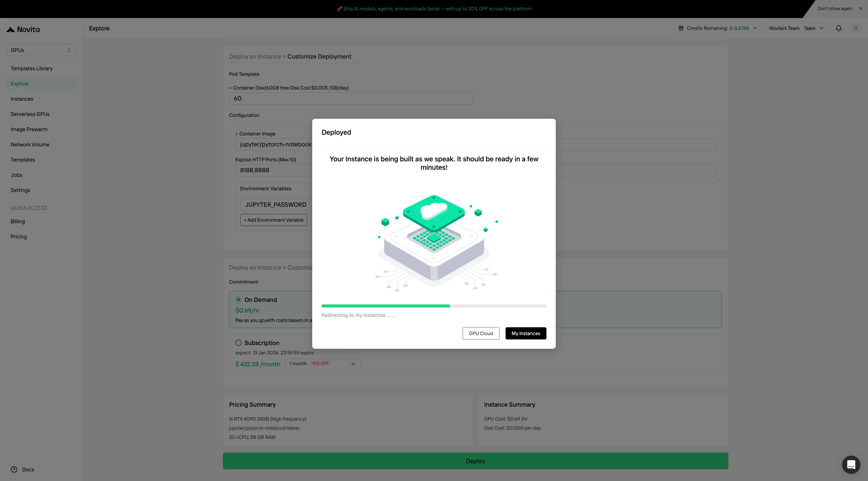Click Don't show again on banner
Viewport: 868px width, 481px height.
point(834,9)
